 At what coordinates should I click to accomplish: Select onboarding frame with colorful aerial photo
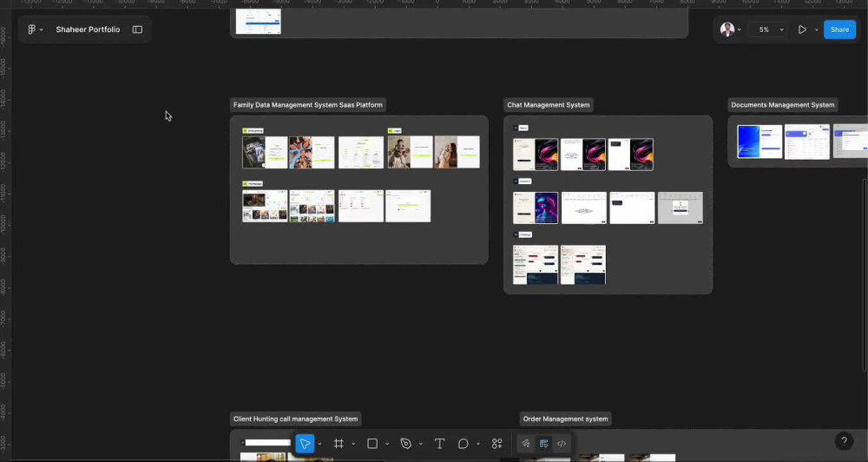click(x=312, y=152)
